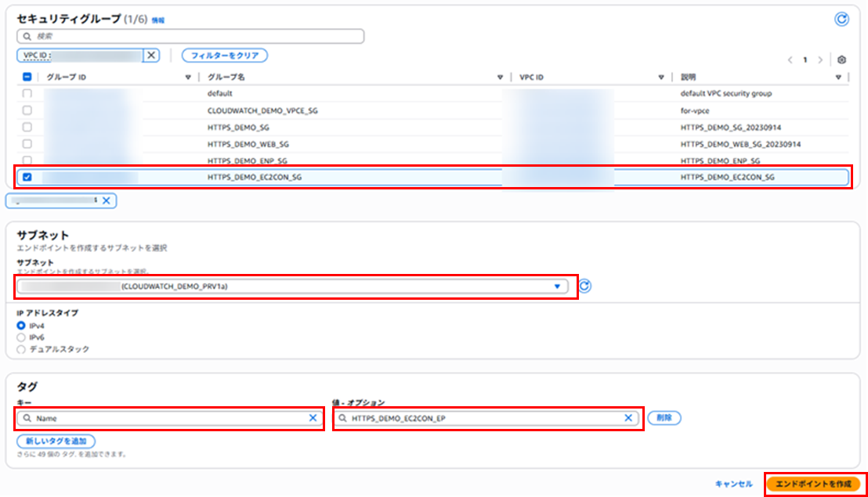Check the default security group row

[27, 93]
